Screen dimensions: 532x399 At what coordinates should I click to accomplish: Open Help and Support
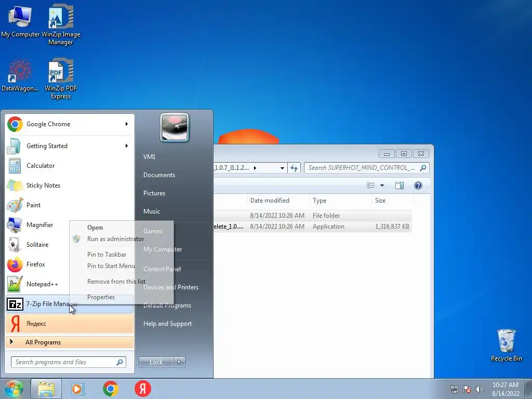[167, 324]
